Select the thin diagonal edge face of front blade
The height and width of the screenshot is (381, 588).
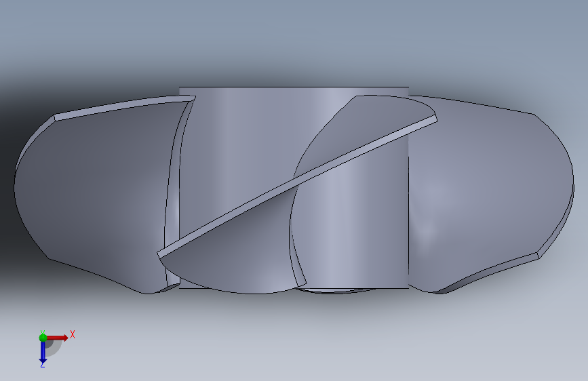click(297, 186)
